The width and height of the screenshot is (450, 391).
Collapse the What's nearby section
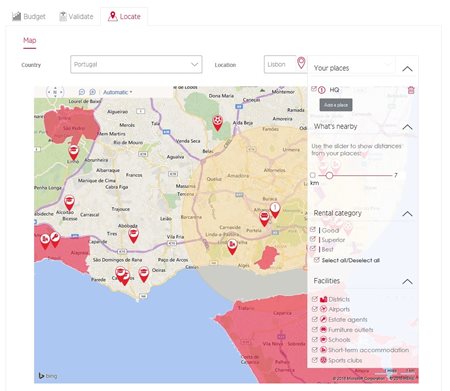point(407,127)
